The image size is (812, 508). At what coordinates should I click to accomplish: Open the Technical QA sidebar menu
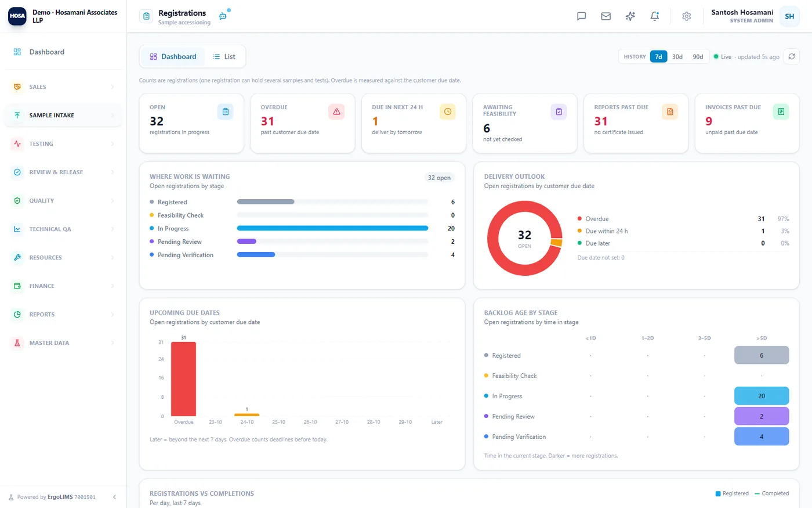tap(63, 229)
